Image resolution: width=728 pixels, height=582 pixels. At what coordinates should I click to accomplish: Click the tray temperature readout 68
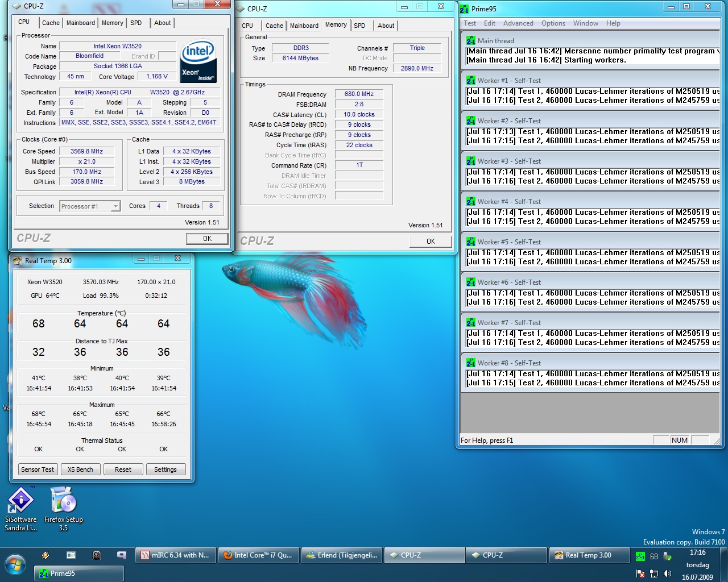click(654, 556)
